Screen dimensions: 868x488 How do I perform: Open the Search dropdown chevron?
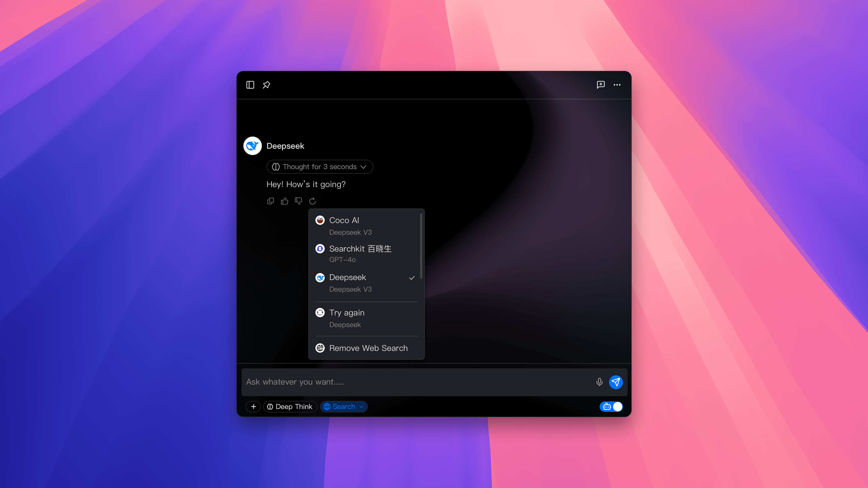pos(362,406)
